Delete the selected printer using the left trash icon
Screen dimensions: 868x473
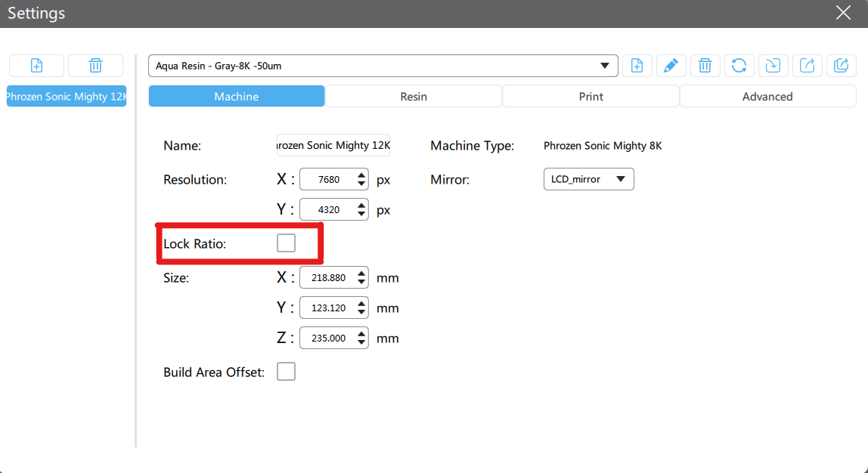pyautogui.click(x=95, y=66)
